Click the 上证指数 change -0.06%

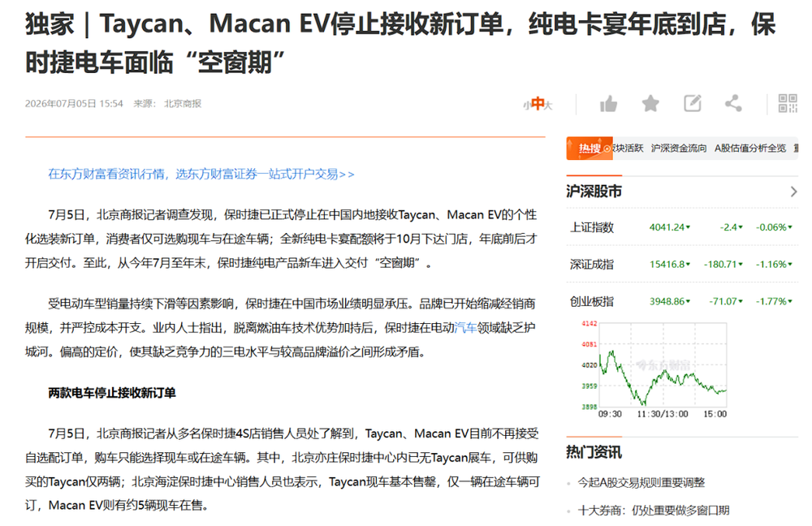coord(774,227)
